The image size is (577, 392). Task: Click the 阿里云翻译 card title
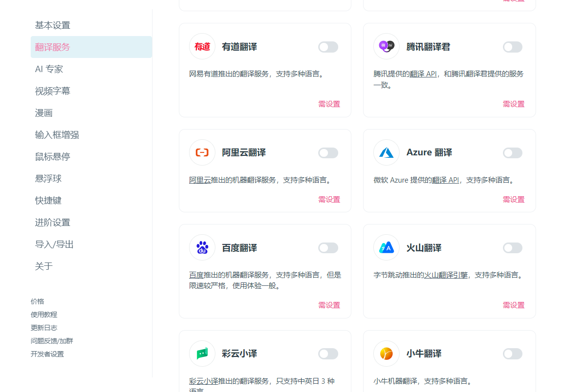click(x=244, y=153)
